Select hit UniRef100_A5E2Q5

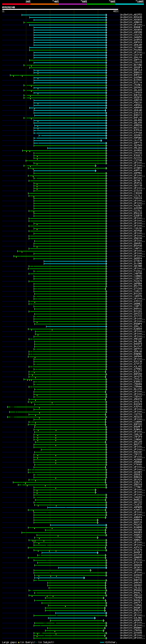click(x=131, y=339)
